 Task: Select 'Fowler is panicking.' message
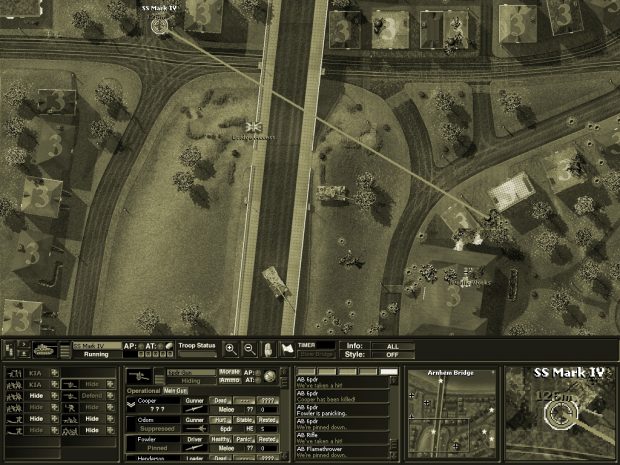tap(342, 410)
